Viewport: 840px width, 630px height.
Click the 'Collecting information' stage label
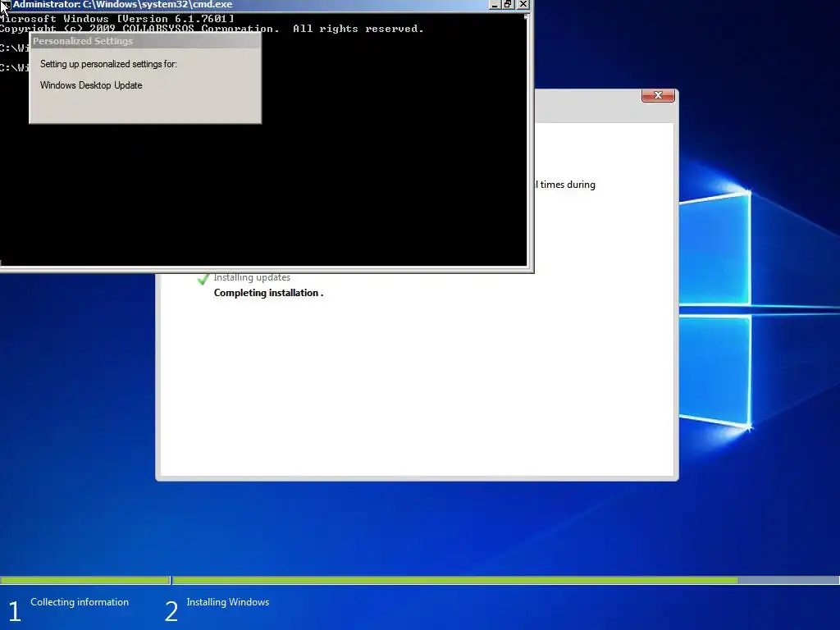click(x=80, y=602)
